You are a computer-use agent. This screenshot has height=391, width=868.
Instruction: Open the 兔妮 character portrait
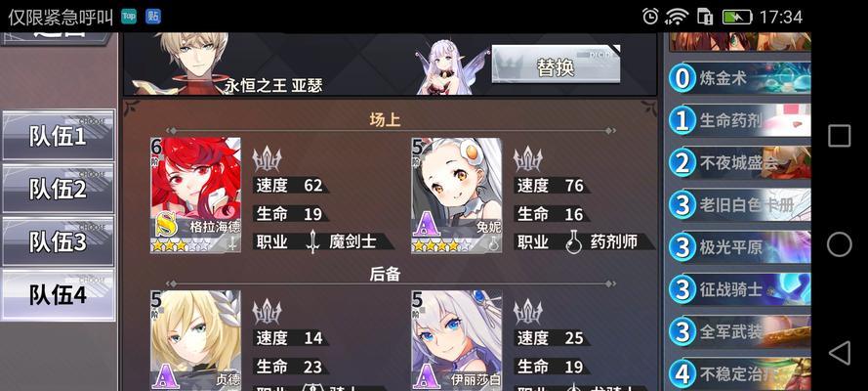457,195
